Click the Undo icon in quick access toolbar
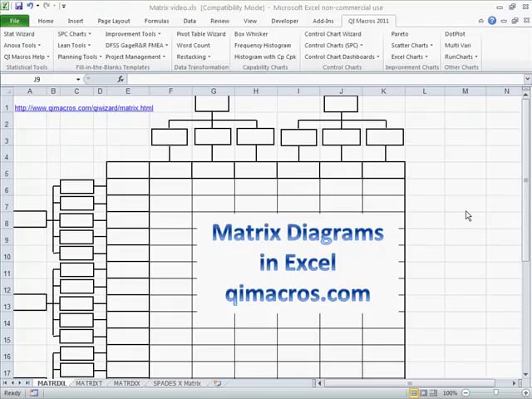The height and width of the screenshot is (399, 532). tap(30, 6)
